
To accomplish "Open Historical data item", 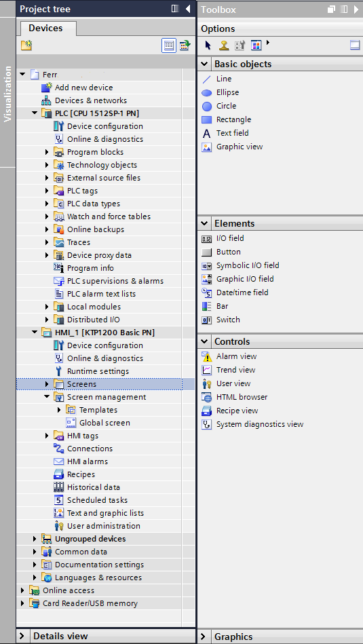I will point(94,487).
